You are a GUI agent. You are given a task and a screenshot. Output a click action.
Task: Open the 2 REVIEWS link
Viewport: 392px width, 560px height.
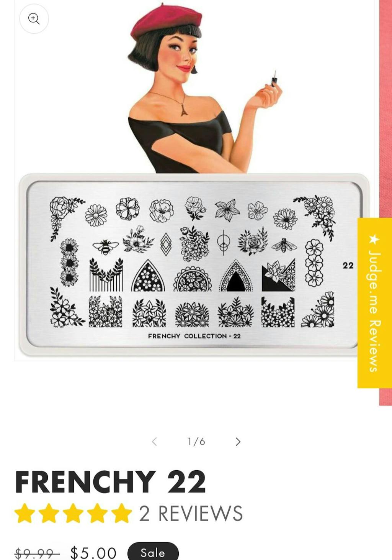tap(191, 513)
